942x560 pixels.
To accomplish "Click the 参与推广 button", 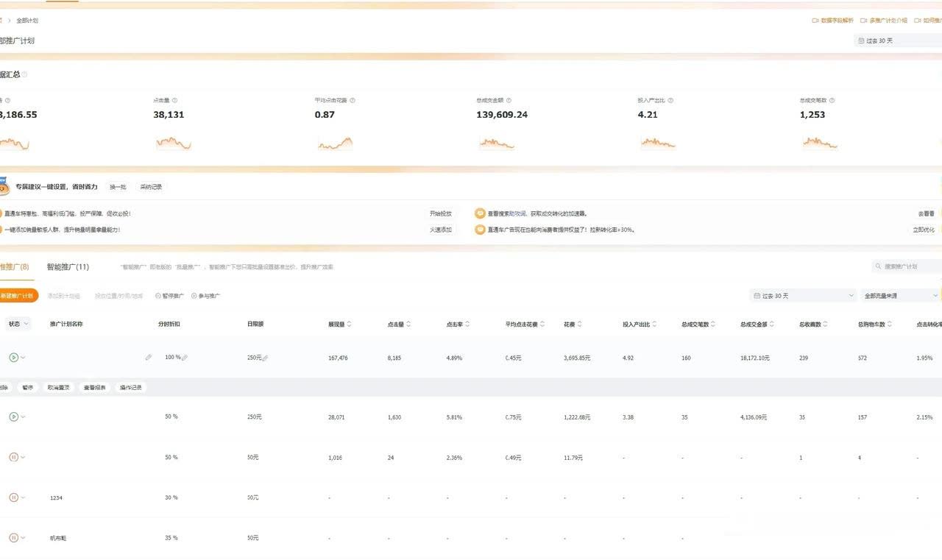I will [x=205, y=296].
